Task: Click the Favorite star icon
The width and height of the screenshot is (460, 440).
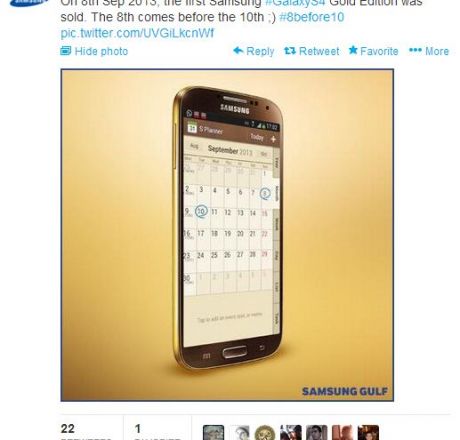Action: (353, 50)
